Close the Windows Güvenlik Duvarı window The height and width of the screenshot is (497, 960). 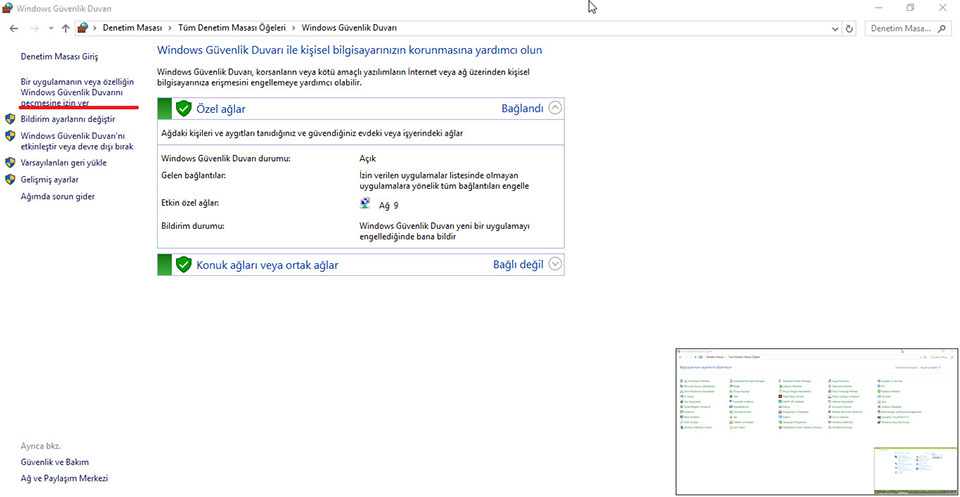(x=943, y=7)
